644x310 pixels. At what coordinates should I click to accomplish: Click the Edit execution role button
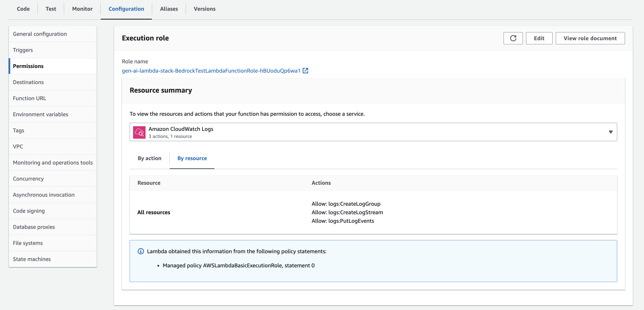[x=539, y=38]
